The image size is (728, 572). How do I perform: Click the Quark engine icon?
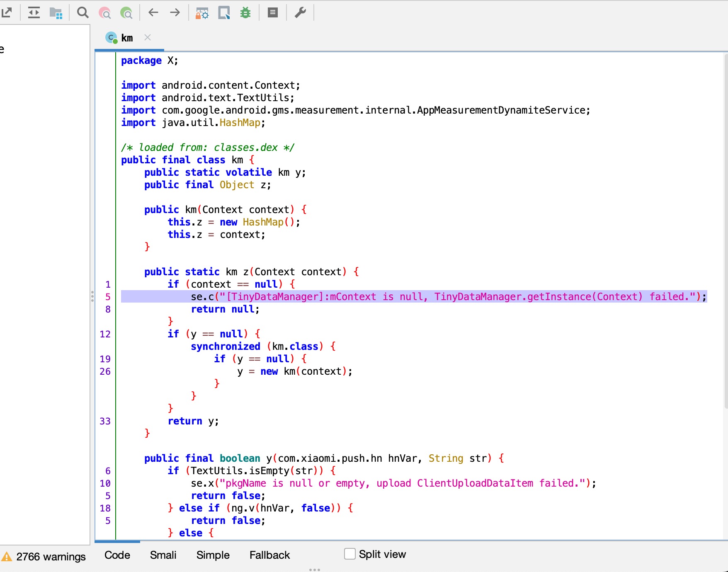click(x=224, y=13)
